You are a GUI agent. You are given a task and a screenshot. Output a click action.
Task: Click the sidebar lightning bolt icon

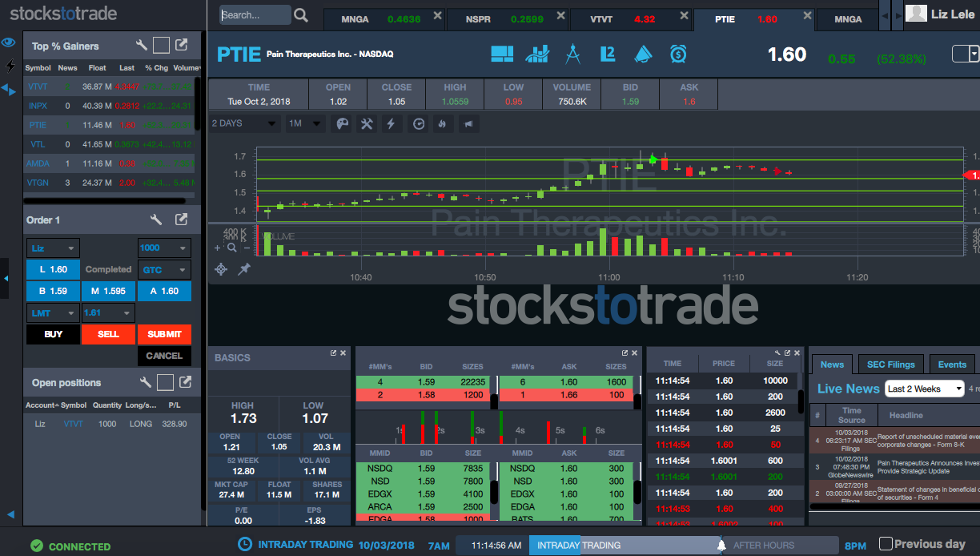tap(10, 66)
